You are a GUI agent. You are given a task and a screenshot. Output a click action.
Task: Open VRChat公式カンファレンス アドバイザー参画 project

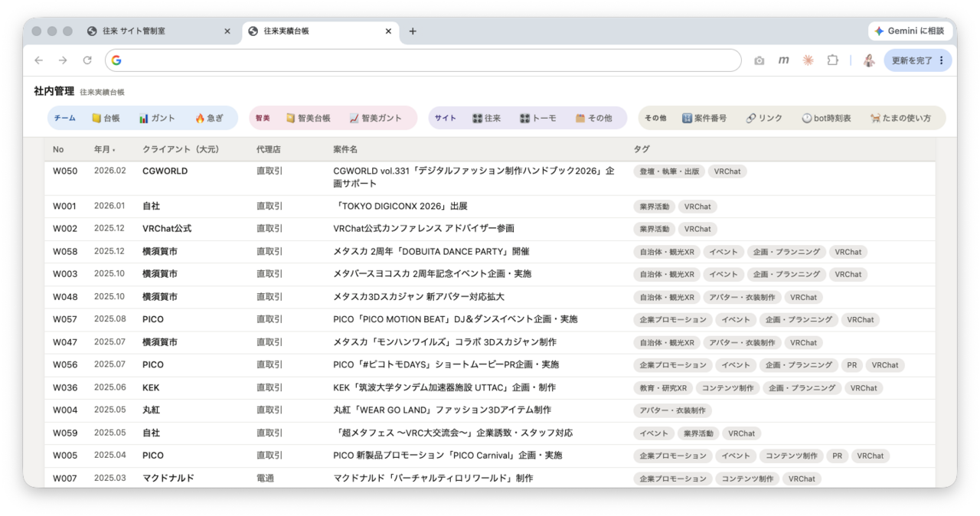click(x=423, y=229)
